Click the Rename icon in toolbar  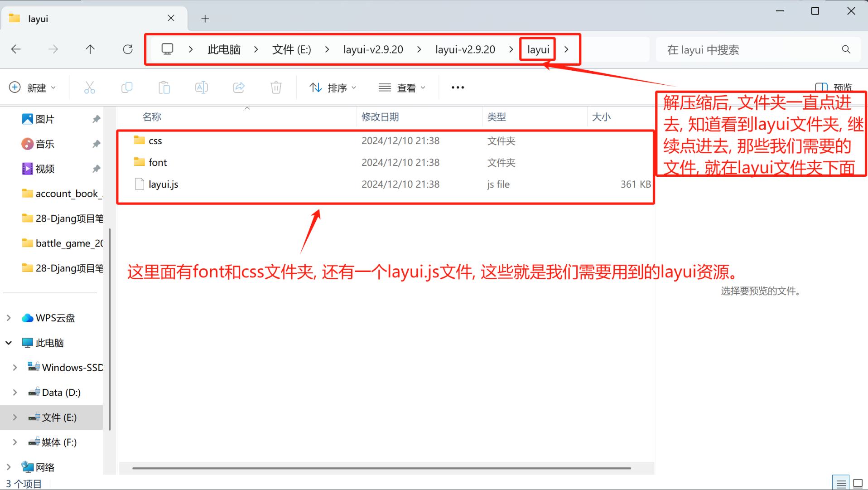pos(202,87)
